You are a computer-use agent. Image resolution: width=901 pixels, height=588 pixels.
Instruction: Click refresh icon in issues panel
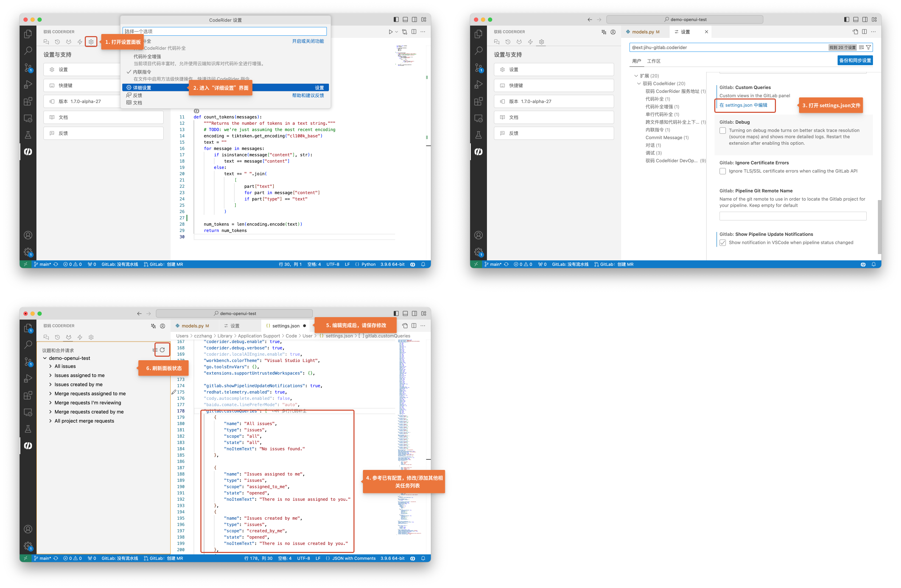(x=163, y=350)
